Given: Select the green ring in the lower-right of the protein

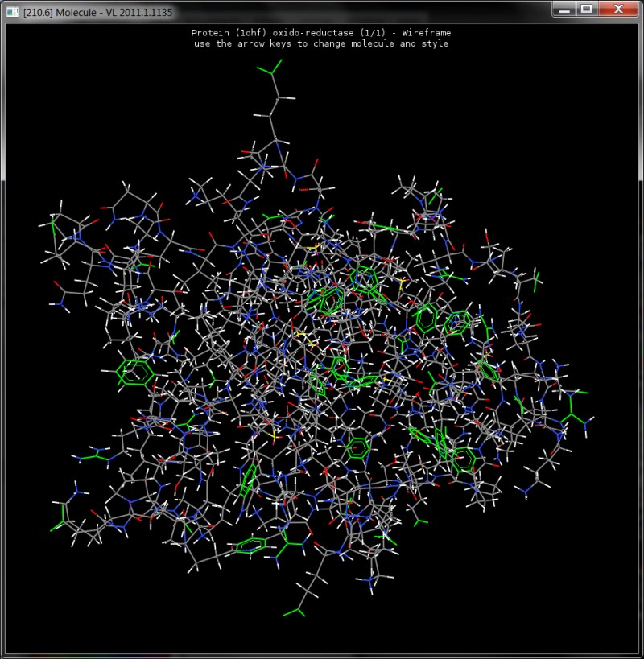Looking at the screenshot, I should click(x=463, y=460).
